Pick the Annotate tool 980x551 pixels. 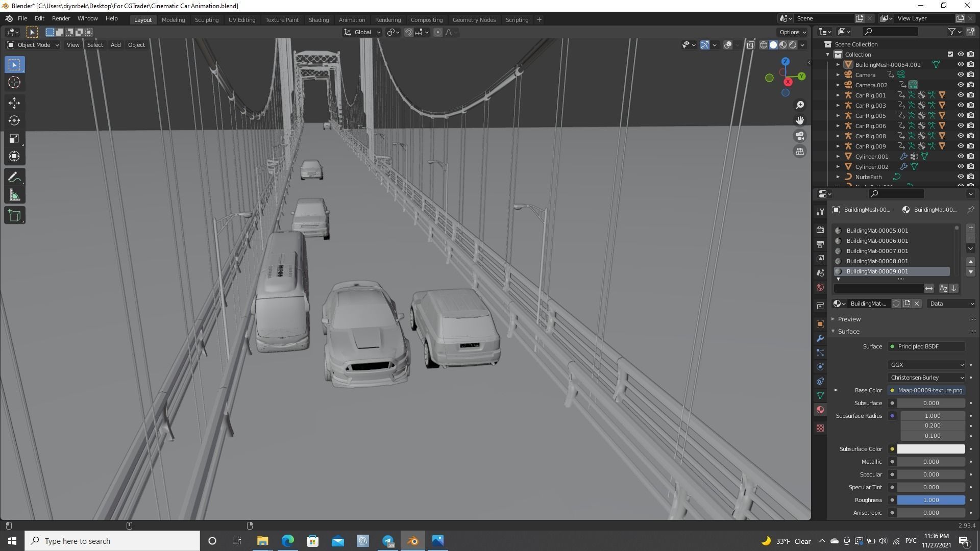click(x=14, y=178)
